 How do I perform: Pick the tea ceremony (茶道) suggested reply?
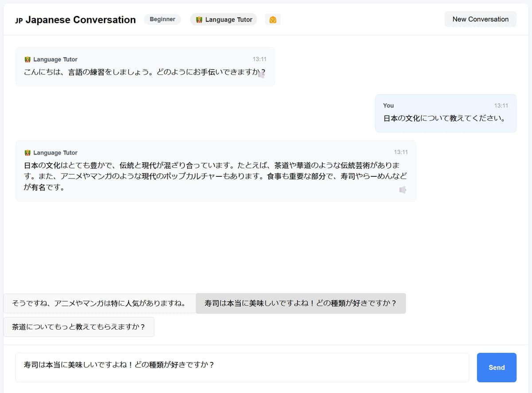[x=78, y=327]
